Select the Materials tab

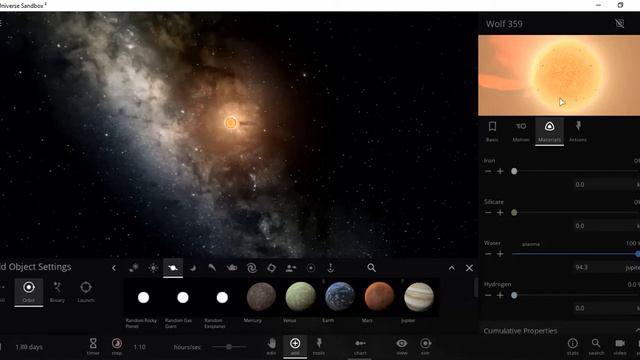(x=549, y=131)
